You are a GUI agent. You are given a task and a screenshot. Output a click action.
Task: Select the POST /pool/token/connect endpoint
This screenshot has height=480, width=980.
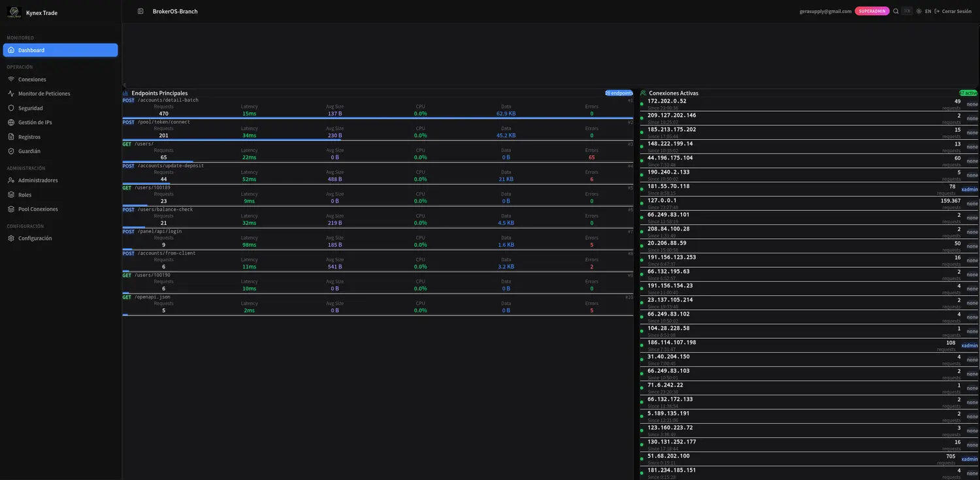(378, 130)
